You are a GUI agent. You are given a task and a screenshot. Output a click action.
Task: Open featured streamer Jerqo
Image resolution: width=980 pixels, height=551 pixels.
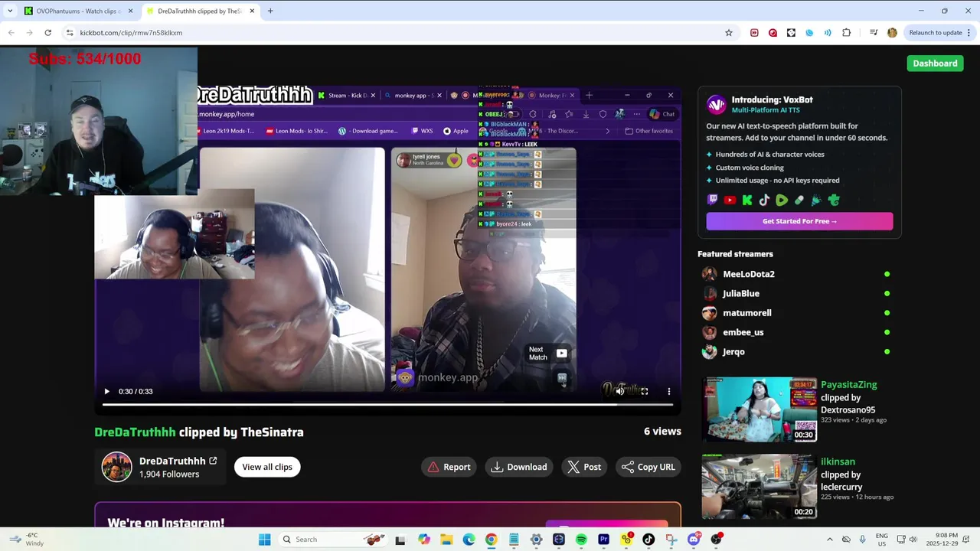click(x=733, y=352)
